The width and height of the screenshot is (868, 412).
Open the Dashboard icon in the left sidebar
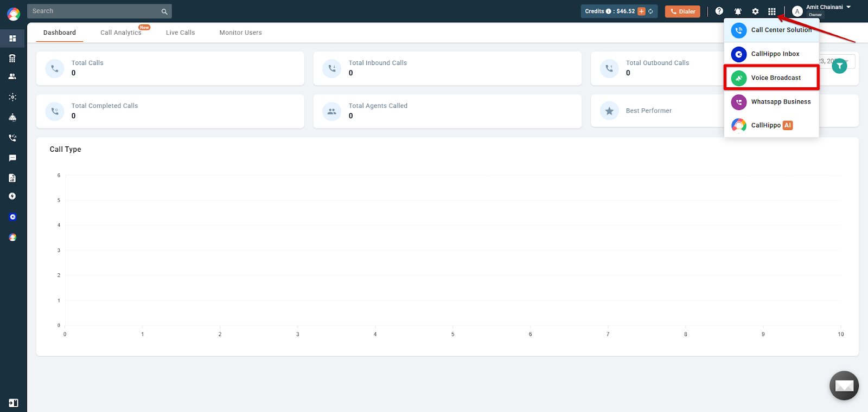click(x=12, y=38)
